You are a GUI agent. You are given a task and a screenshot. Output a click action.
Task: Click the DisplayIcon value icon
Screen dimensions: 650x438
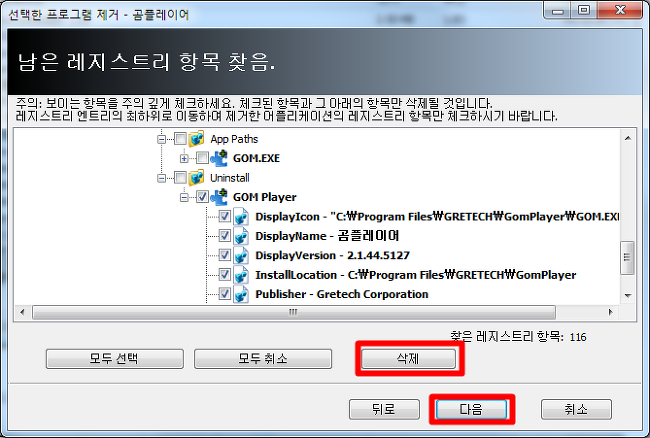coord(241,217)
